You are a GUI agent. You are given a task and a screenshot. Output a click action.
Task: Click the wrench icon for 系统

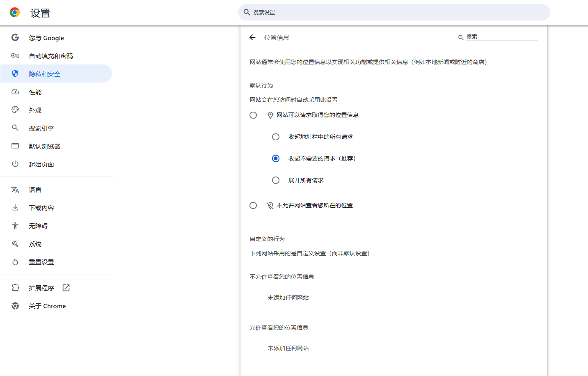[15, 244]
